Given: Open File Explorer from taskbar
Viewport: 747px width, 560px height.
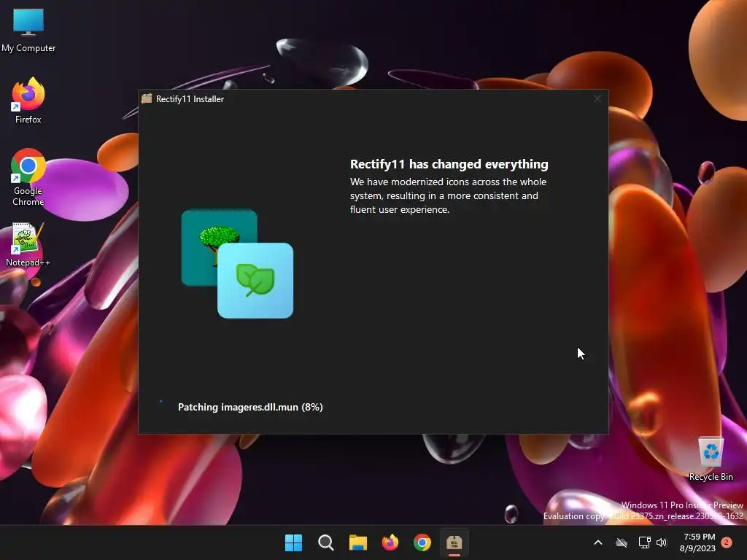Looking at the screenshot, I should click(357, 542).
